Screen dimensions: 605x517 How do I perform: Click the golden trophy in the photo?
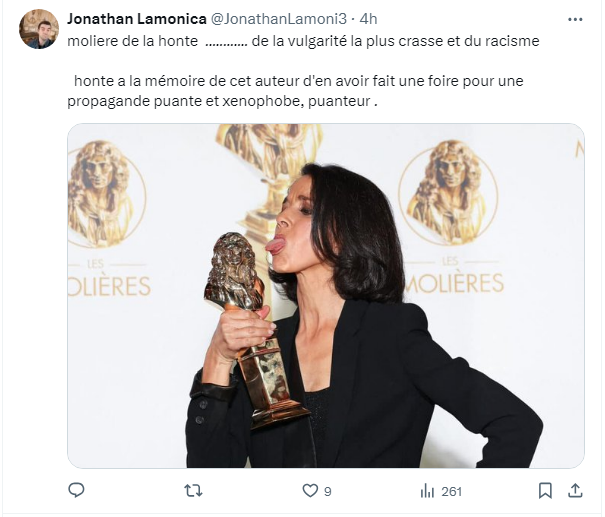point(253,330)
